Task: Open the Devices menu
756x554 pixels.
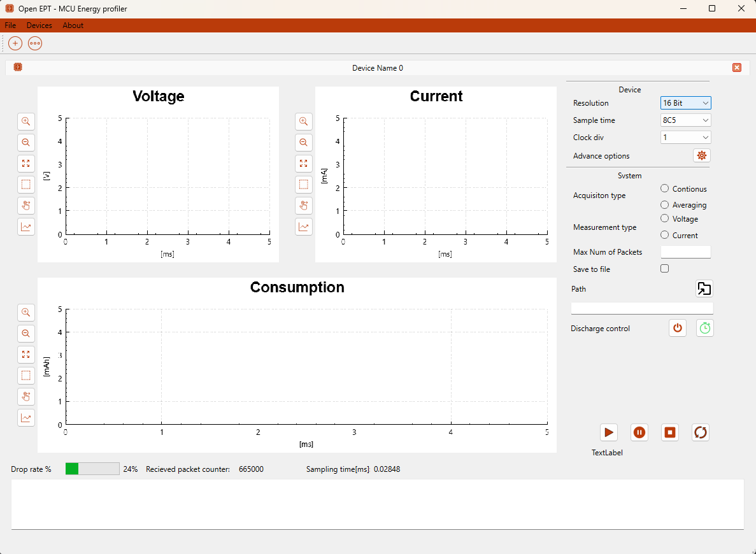Action: point(39,25)
